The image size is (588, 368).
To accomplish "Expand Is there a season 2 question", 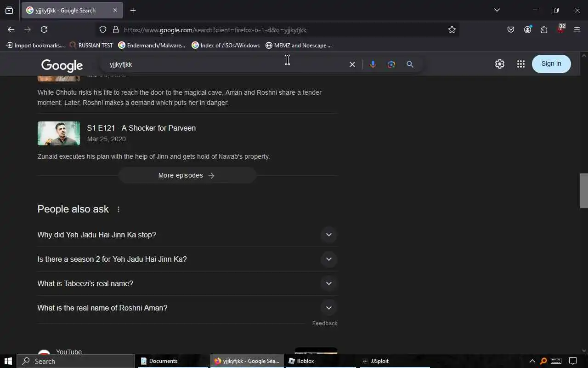I will coord(187,259).
